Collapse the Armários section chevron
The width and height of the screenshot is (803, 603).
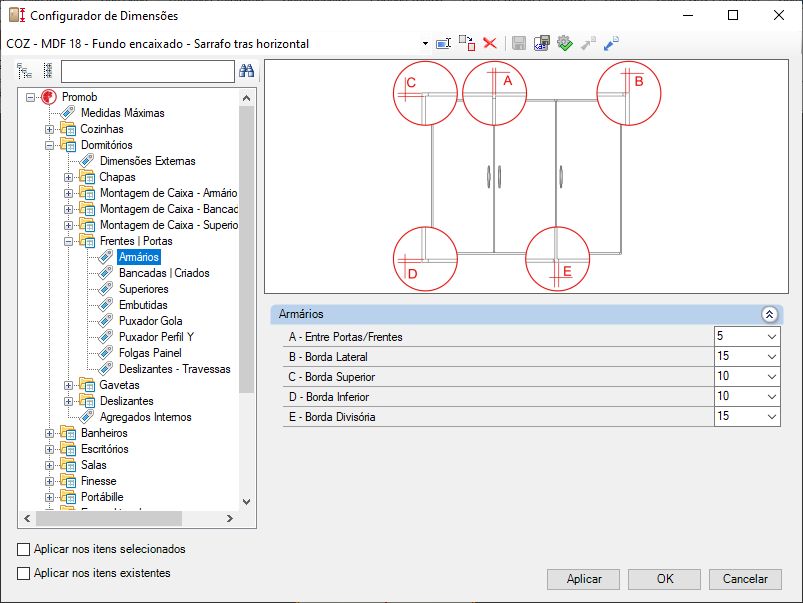[x=769, y=314]
